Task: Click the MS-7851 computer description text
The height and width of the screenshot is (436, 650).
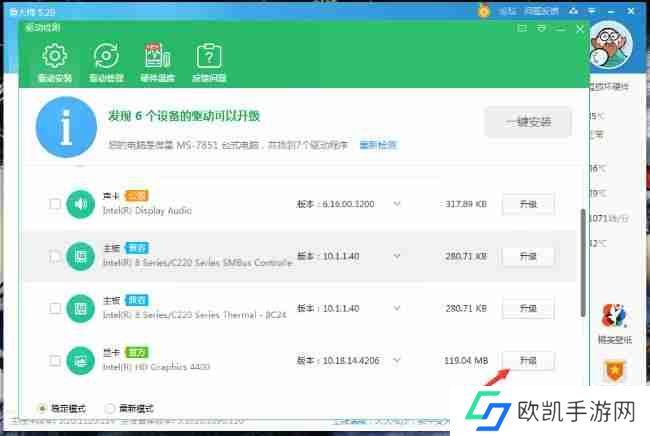Action: [228, 145]
